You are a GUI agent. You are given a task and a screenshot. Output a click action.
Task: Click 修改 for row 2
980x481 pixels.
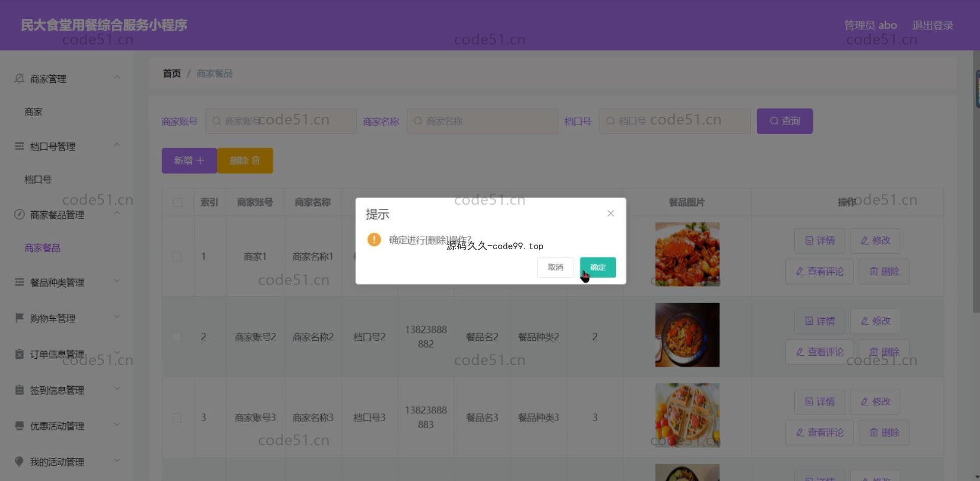pyautogui.click(x=875, y=321)
